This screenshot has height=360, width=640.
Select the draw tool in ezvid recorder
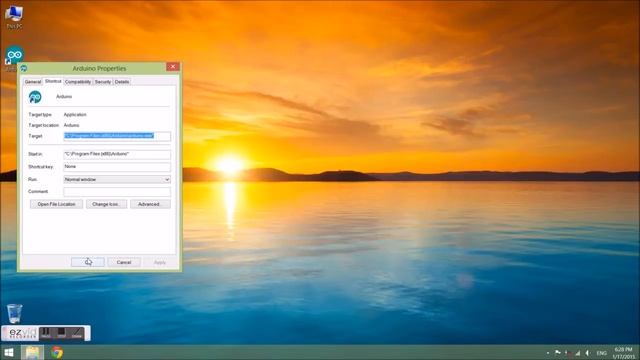point(76,333)
